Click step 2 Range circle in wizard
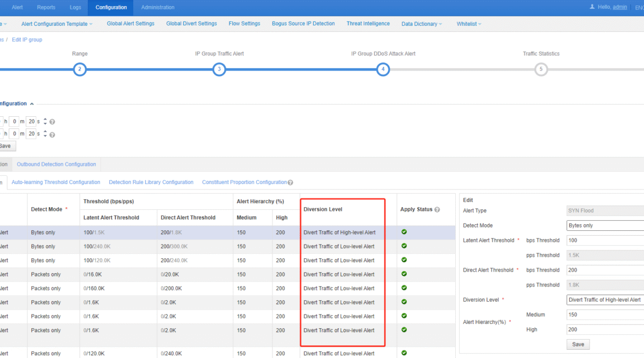 click(80, 69)
